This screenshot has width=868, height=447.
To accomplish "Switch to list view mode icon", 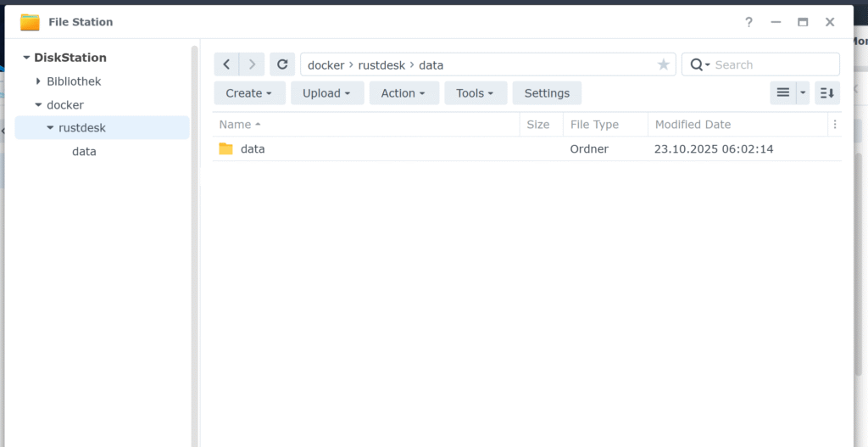I will (782, 93).
